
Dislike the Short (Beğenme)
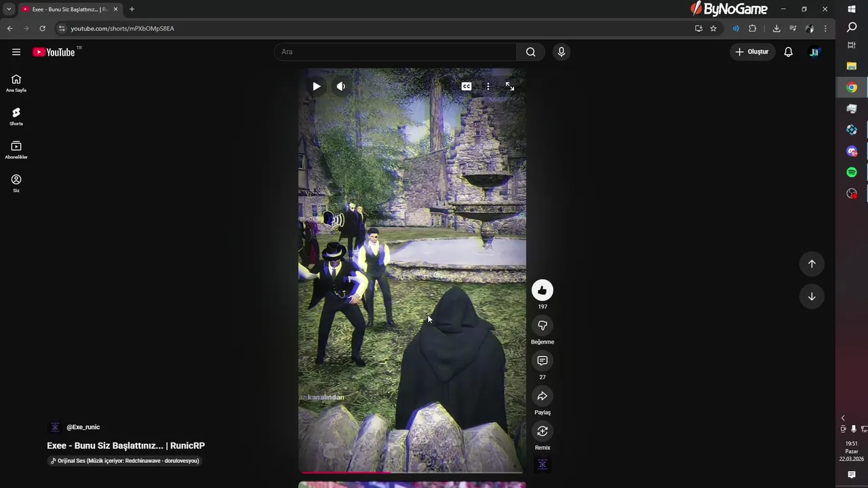click(x=542, y=326)
